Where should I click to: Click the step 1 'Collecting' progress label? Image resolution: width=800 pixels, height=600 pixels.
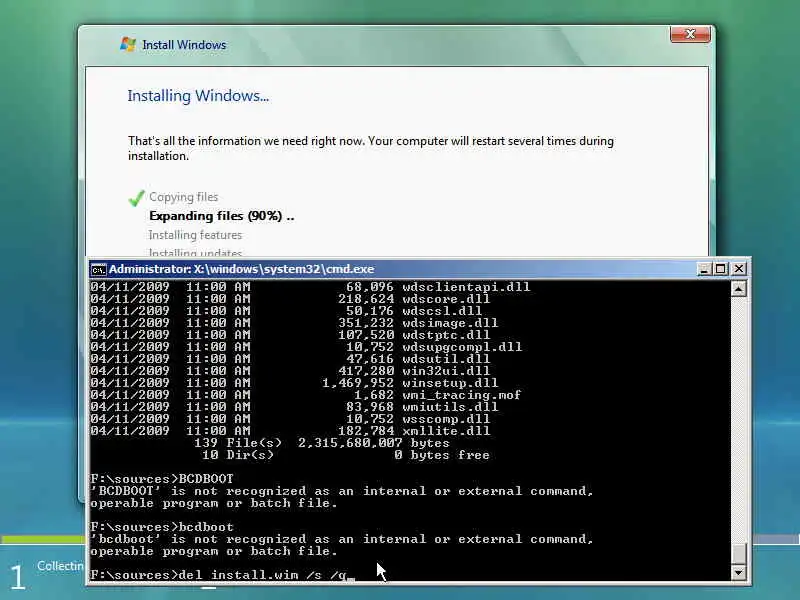60,566
